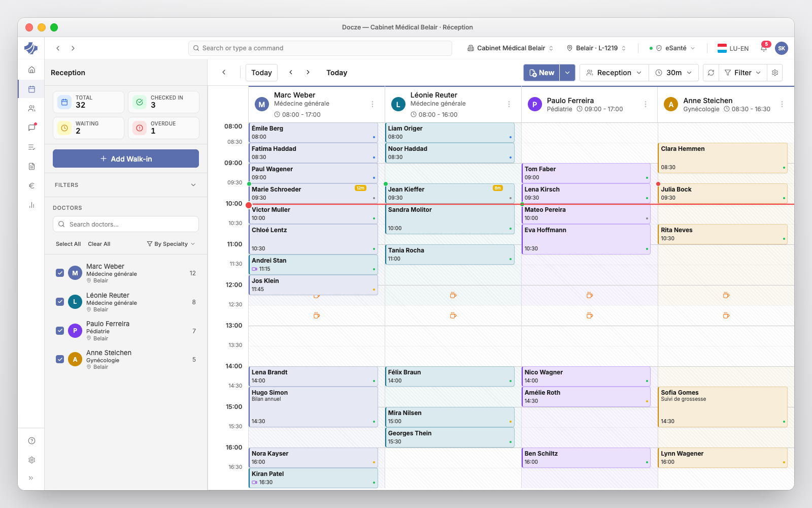Open the SK user avatar menu

(x=782, y=48)
